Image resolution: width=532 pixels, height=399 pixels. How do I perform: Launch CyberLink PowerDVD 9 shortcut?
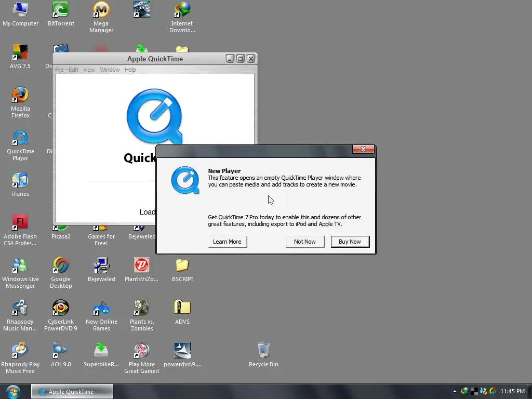coord(61,315)
